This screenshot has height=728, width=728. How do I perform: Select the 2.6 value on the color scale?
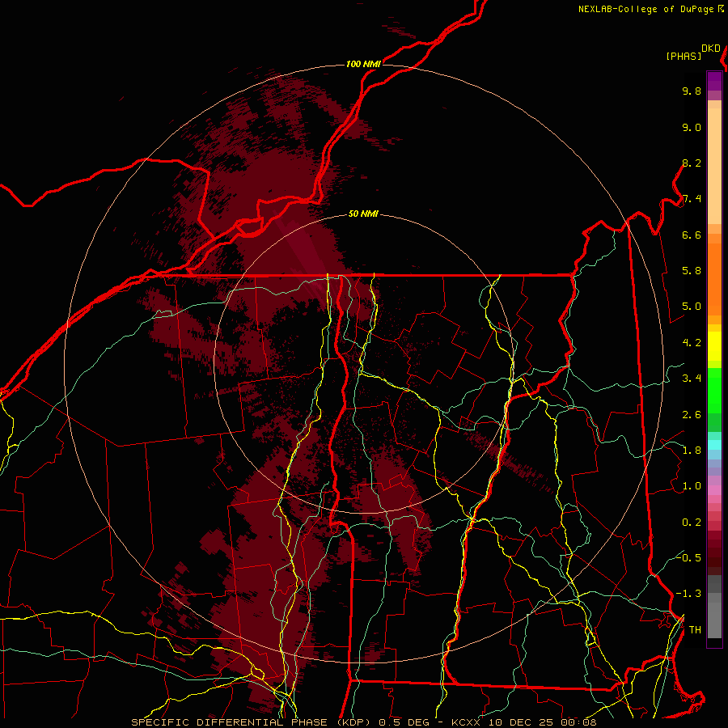[x=692, y=415]
